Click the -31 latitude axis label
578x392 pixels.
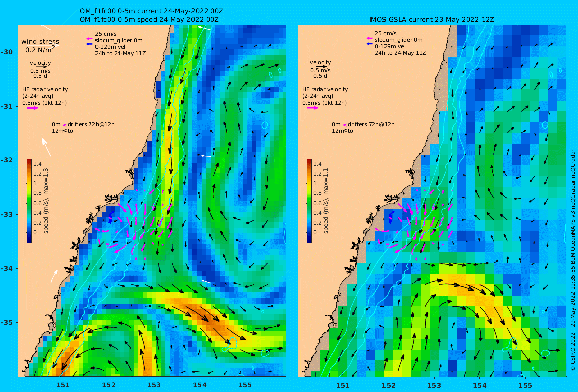pos(6,107)
